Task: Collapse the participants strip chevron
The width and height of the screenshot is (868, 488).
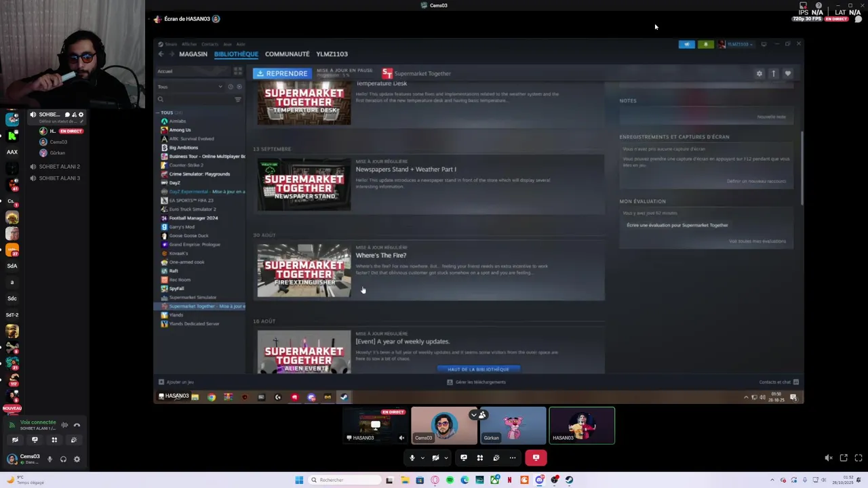Action: [x=474, y=415]
